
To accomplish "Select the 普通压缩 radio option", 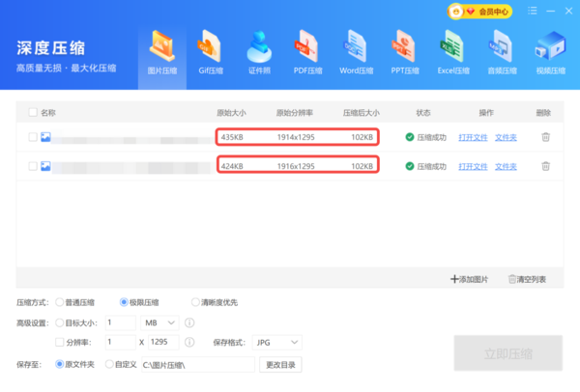I will 60,302.
